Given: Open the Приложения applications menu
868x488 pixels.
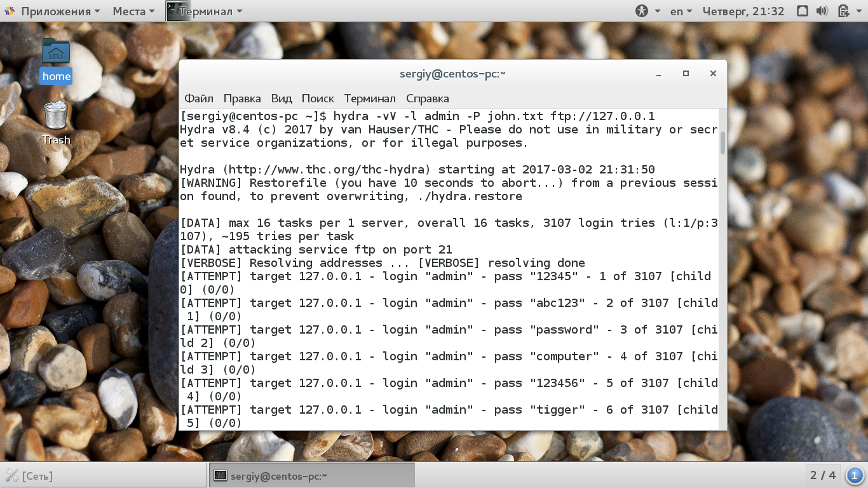Looking at the screenshot, I should point(52,11).
